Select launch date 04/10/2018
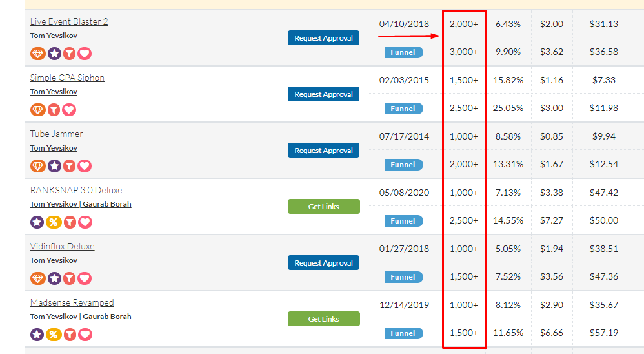 click(x=404, y=24)
